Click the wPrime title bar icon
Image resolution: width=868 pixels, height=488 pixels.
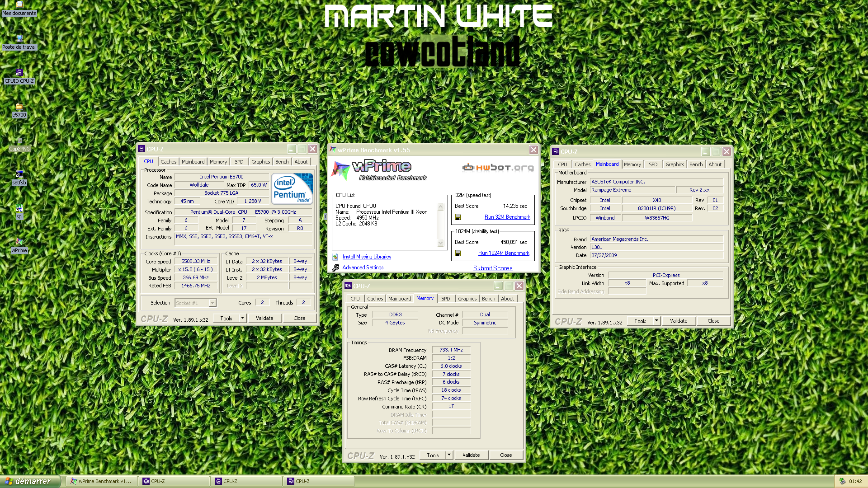tap(333, 150)
